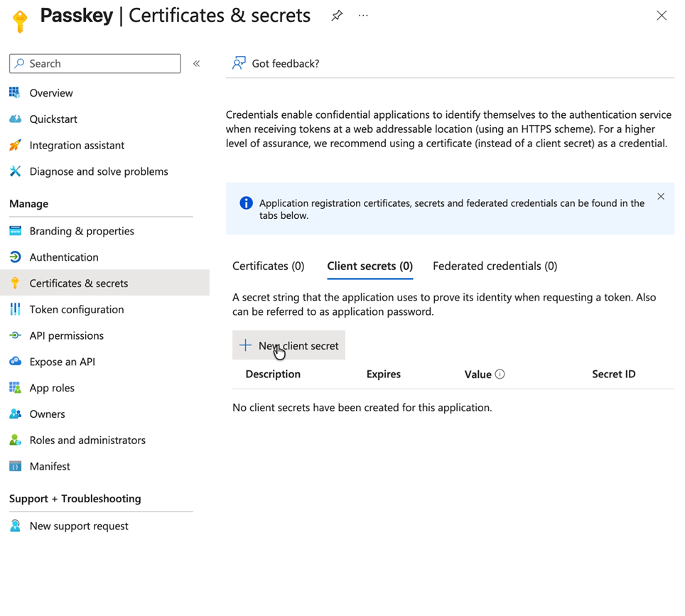Click the New client secret button
The width and height of the screenshot is (685, 616).
click(288, 346)
